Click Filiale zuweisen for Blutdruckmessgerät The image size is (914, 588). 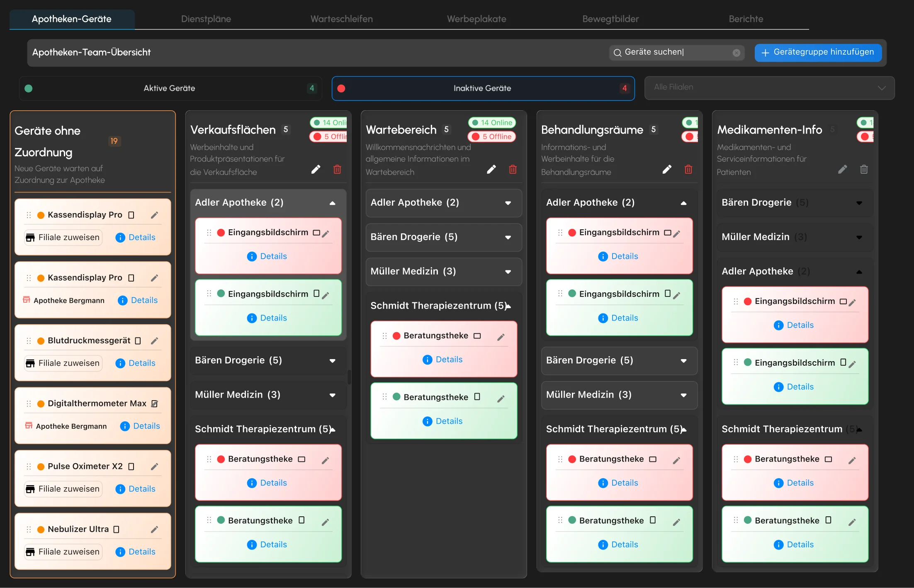(63, 363)
